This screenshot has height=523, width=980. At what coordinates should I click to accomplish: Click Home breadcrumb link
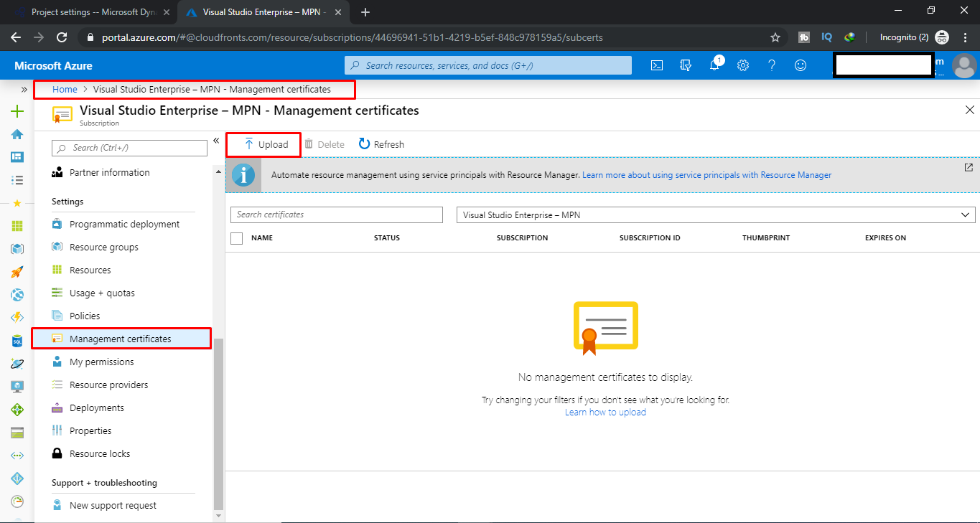tap(65, 90)
